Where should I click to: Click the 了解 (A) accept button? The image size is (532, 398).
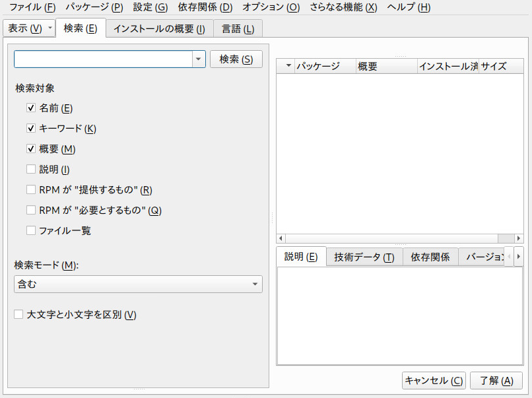click(496, 380)
